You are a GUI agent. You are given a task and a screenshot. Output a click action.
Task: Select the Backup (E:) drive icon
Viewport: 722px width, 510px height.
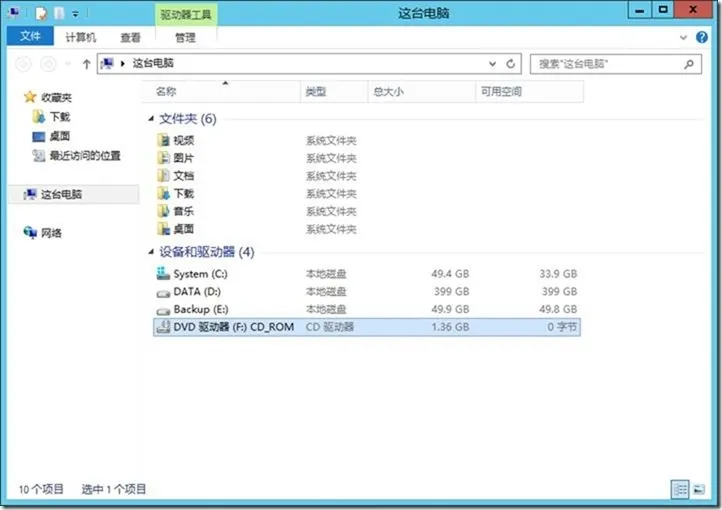pos(163,311)
